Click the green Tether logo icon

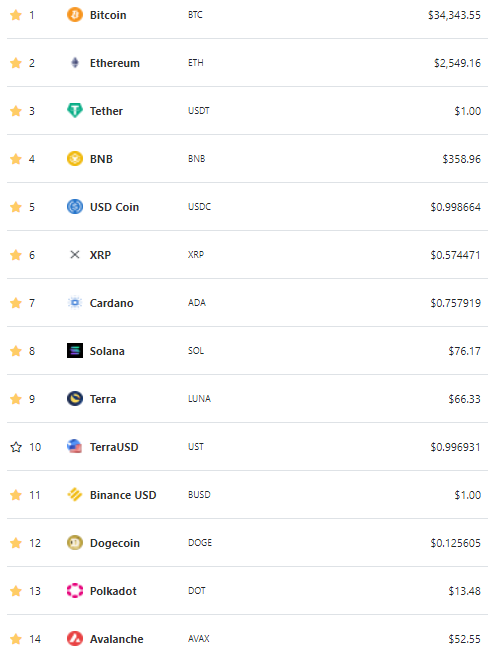[x=75, y=111]
